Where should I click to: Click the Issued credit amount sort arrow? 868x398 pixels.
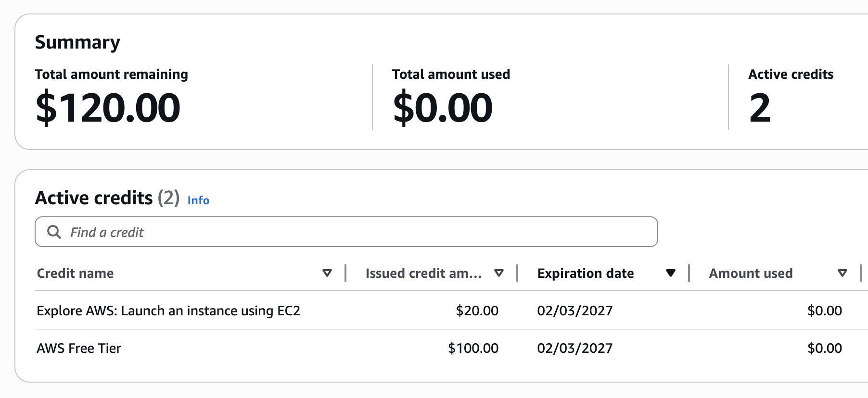[x=499, y=273]
